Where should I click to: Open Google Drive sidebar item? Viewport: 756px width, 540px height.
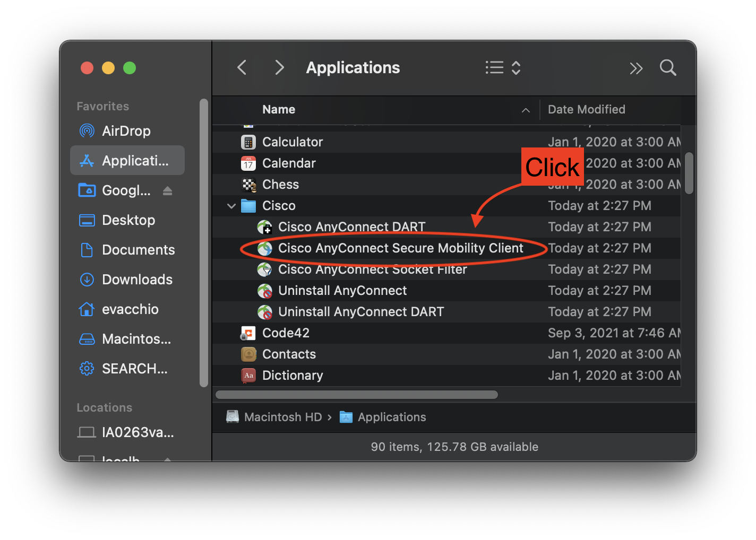pos(115,190)
